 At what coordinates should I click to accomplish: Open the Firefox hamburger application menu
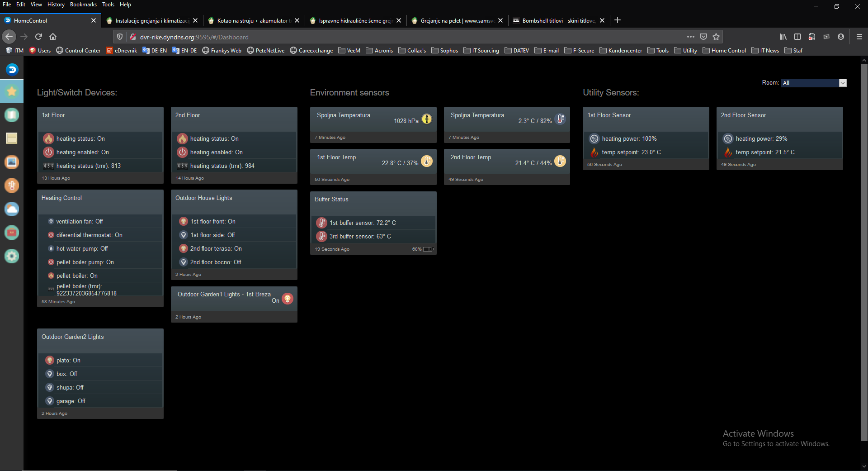[x=859, y=37]
